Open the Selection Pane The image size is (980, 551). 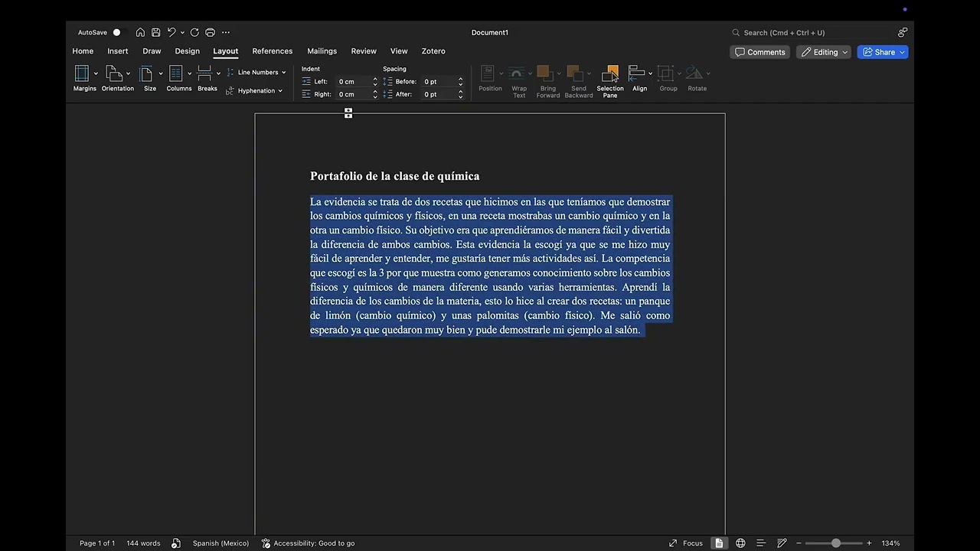(610, 81)
